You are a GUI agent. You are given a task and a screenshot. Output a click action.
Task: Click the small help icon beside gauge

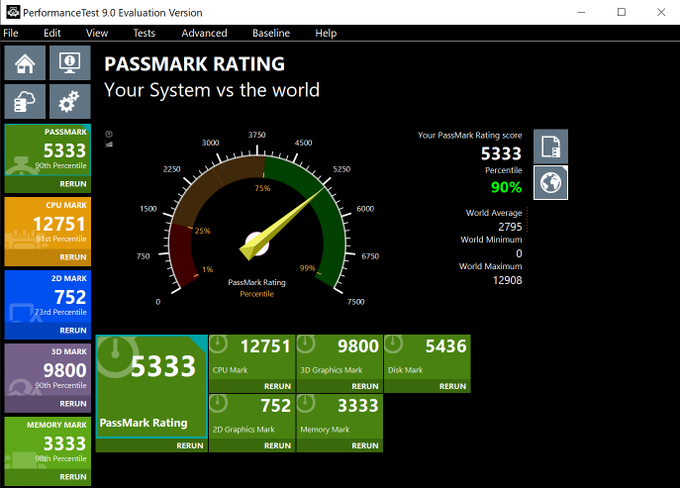click(109, 134)
